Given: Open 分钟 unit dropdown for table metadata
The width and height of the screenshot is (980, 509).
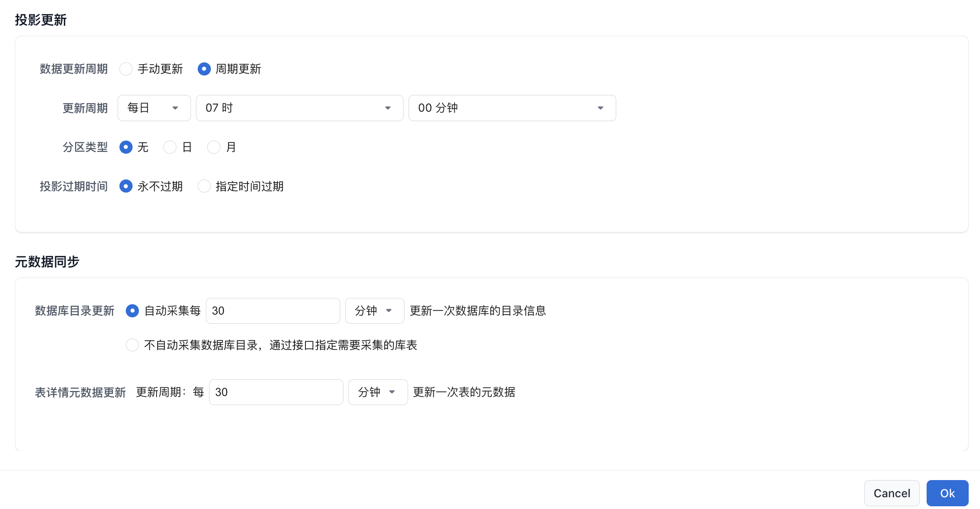Looking at the screenshot, I should click(377, 392).
